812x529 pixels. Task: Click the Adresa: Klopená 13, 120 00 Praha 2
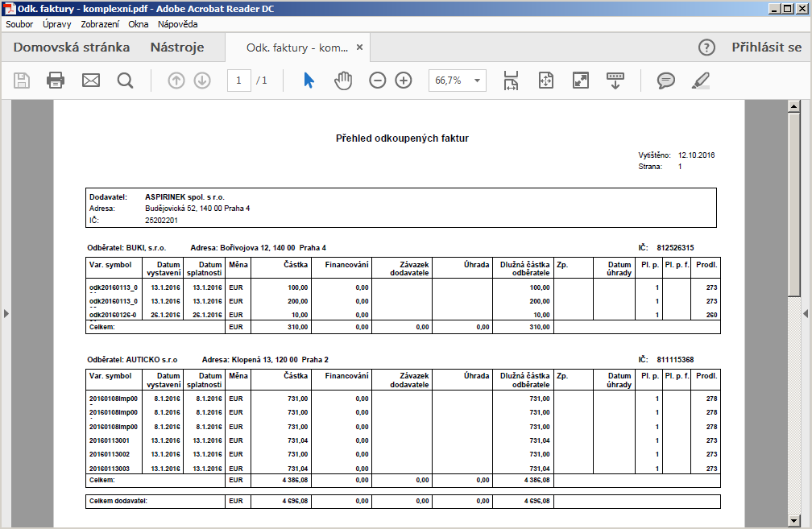[265, 360]
